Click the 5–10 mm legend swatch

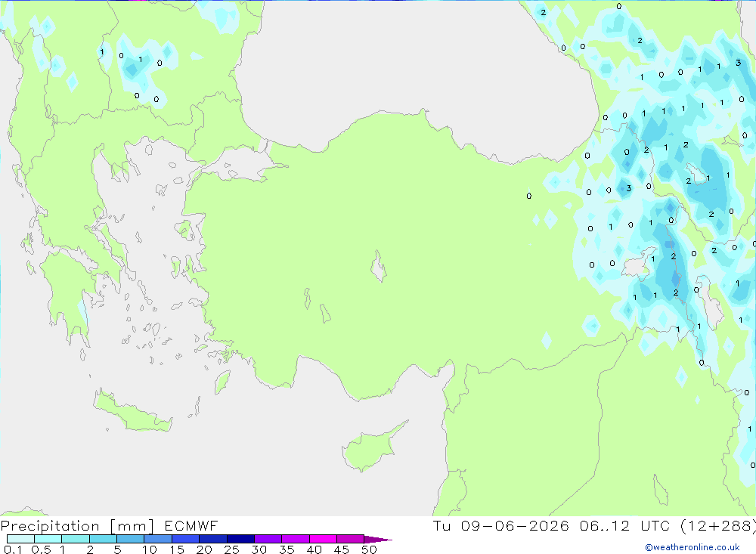(x=131, y=539)
